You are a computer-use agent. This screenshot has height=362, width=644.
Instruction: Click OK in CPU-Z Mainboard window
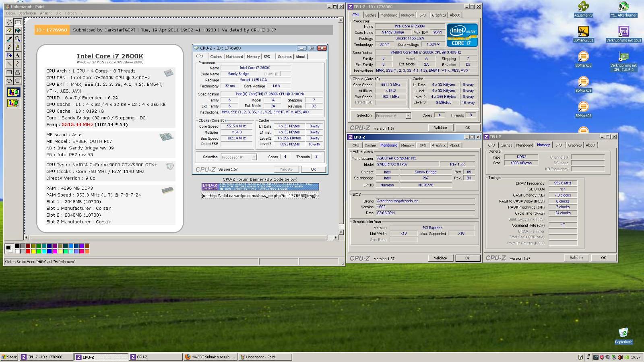tap(467, 258)
